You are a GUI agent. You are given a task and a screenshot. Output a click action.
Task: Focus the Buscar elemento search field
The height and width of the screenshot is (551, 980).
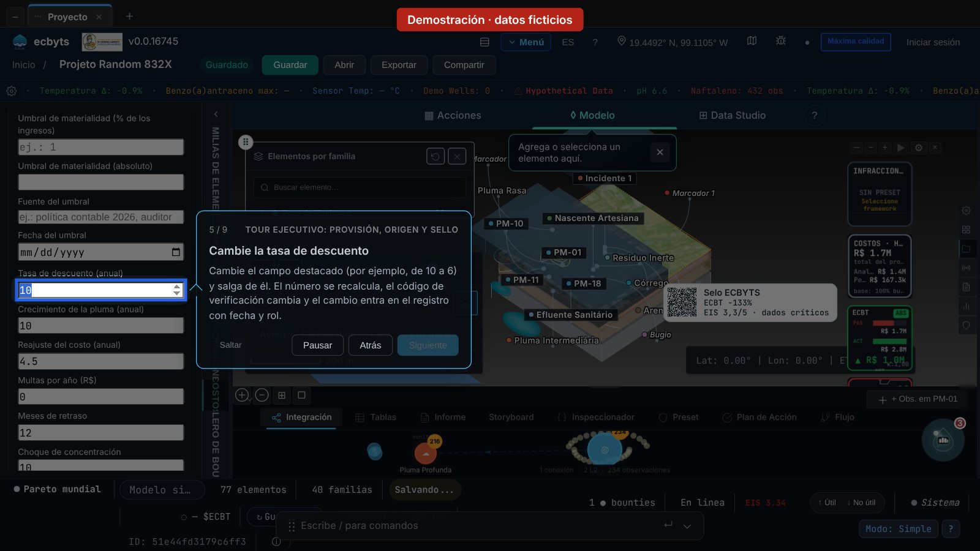coord(360,187)
